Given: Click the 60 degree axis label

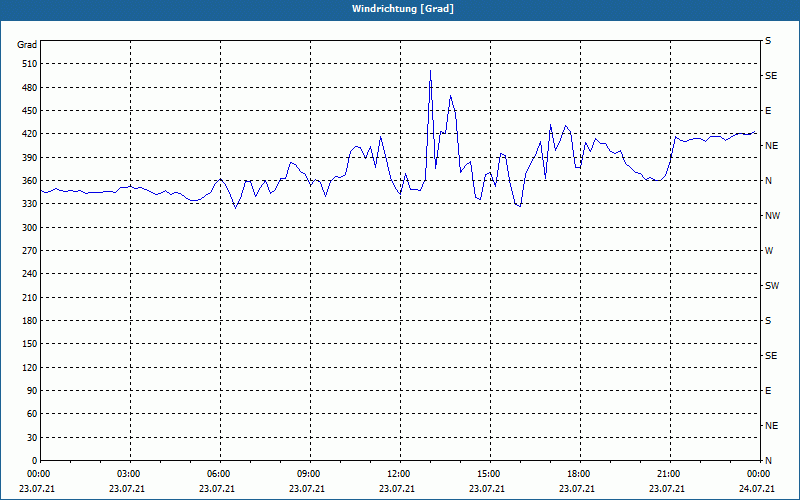Looking at the screenshot, I should tap(32, 414).
